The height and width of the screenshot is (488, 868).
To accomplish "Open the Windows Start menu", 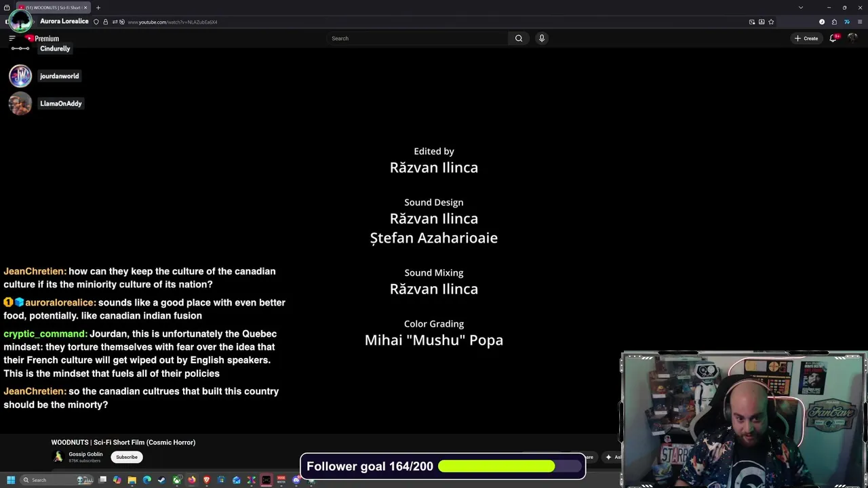I will pyautogui.click(x=11, y=480).
